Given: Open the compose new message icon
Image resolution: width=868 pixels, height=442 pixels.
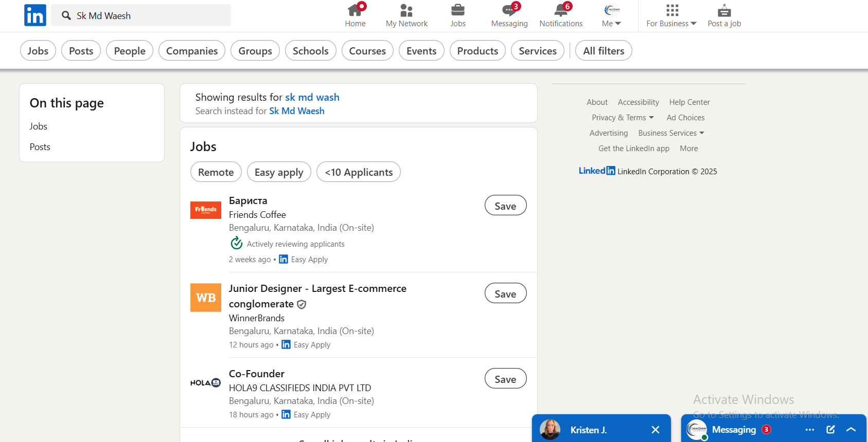Looking at the screenshot, I should 830,430.
